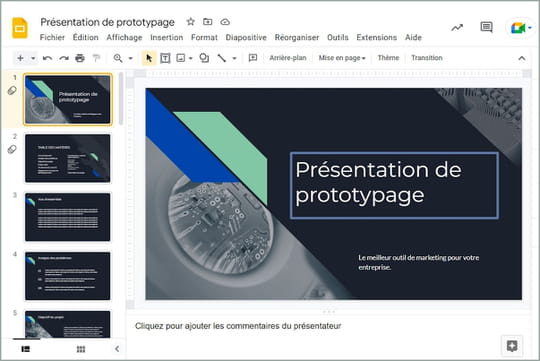The width and height of the screenshot is (540, 361).
Task: Click the Transition button
Action: tap(426, 58)
